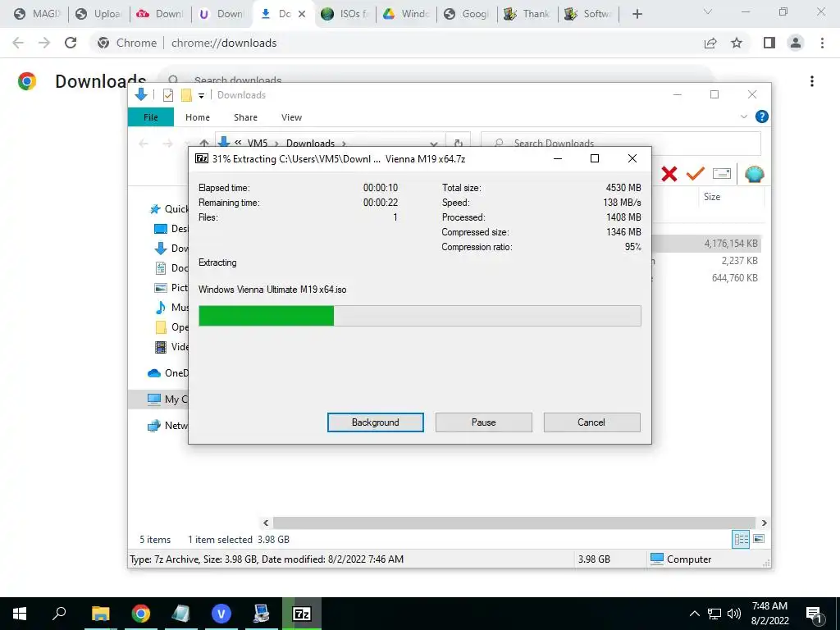Expand the chevron after Downloads breadcrumb

344,144
